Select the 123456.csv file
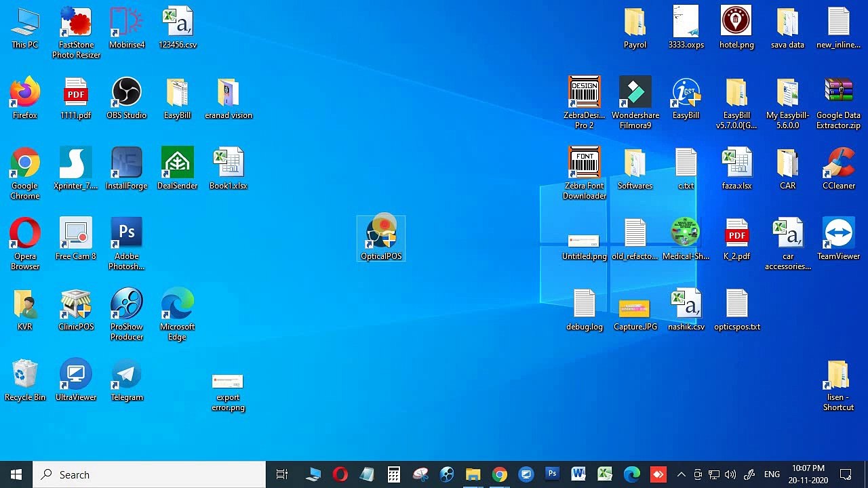 click(x=178, y=27)
